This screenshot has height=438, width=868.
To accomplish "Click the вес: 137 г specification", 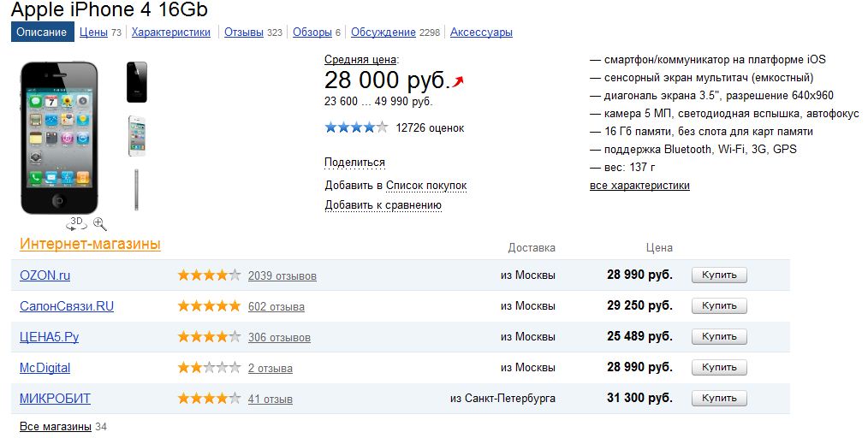I will (x=622, y=167).
